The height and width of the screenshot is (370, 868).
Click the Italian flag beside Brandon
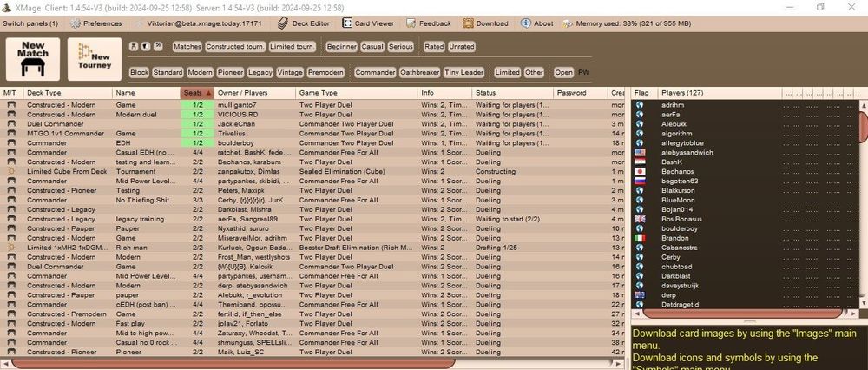640,238
